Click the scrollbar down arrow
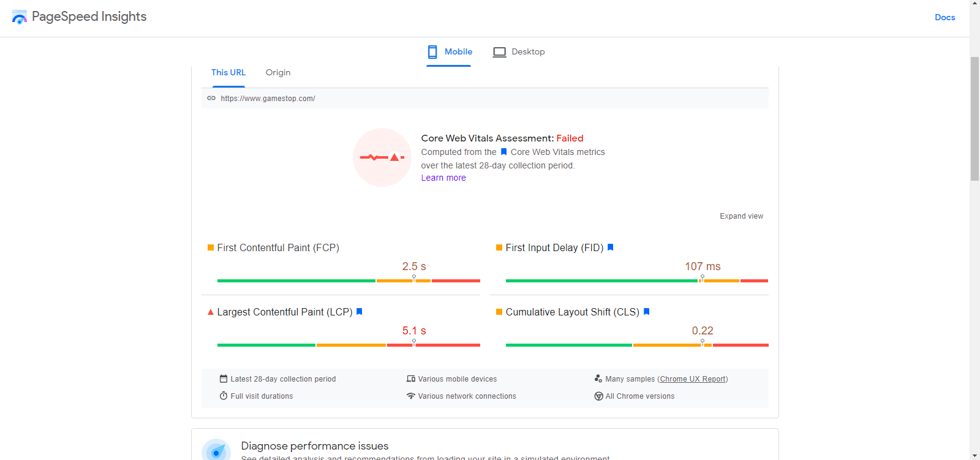 pos(974,456)
